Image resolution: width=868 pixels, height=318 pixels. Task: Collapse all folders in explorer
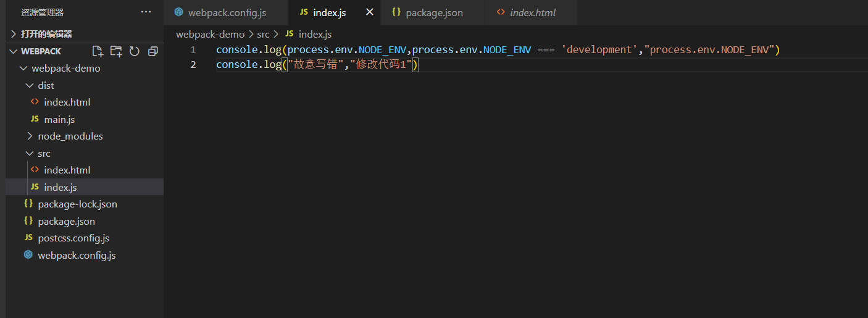[153, 51]
